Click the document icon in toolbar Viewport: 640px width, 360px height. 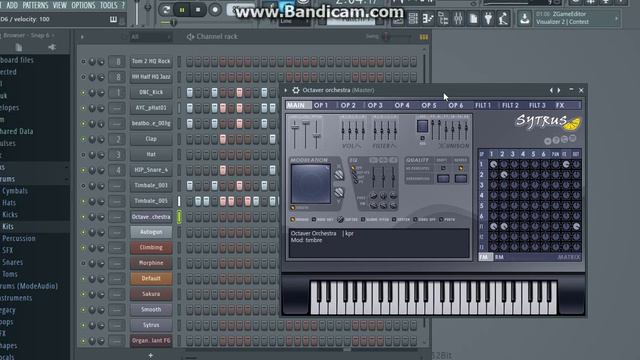click(x=473, y=19)
